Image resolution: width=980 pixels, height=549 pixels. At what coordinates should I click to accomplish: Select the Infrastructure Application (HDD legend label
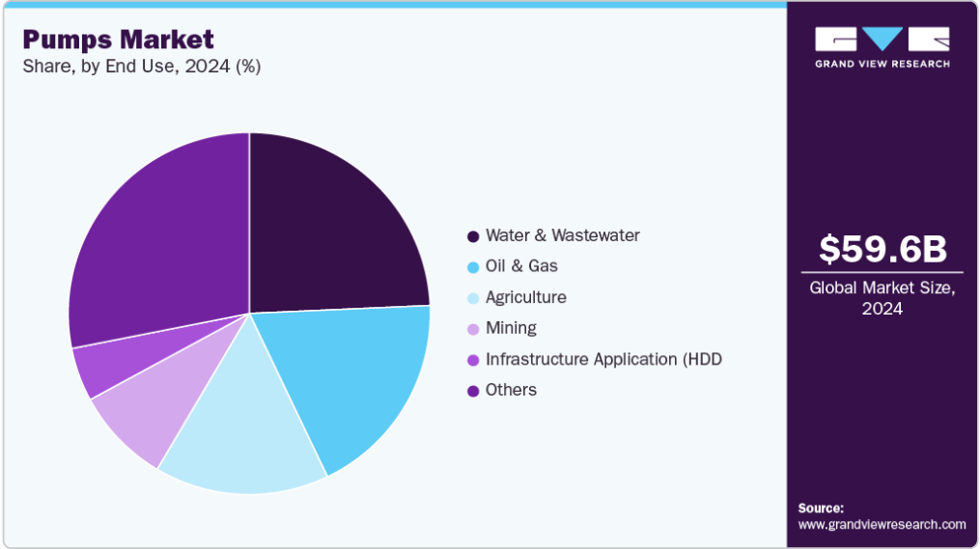coord(603,359)
